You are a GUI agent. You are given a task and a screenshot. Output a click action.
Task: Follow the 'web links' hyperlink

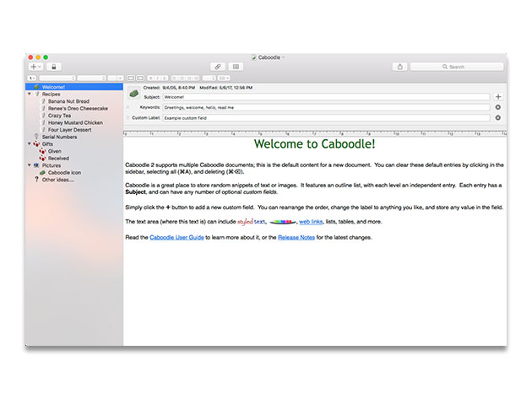pyautogui.click(x=311, y=222)
